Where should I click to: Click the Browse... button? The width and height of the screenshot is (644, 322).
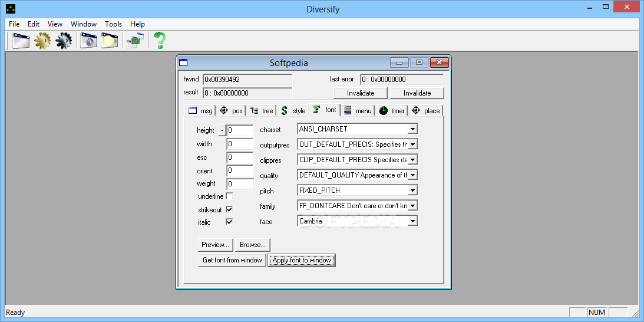pyautogui.click(x=253, y=245)
